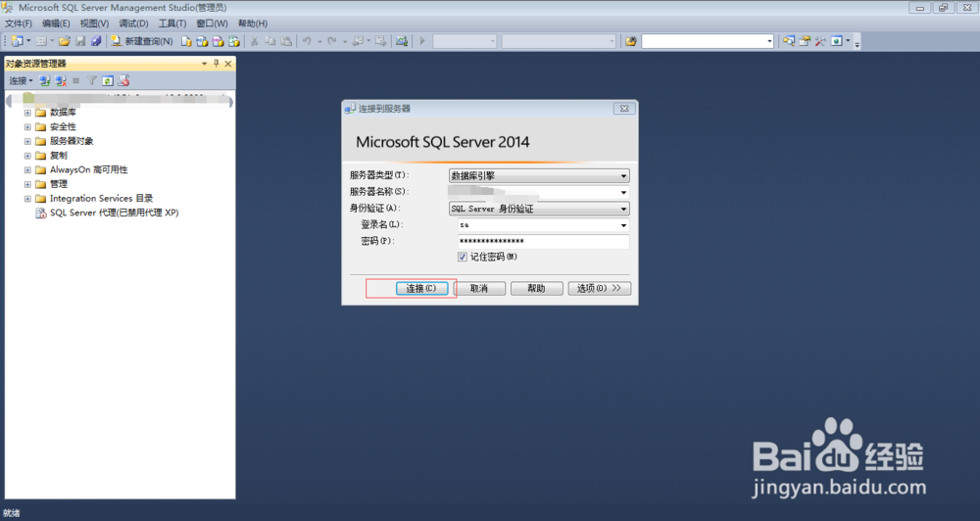Open 服务器类型 dropdown showing 数据库引擎
The width and height of the screenshot is (980, 521).
pyautogui.click(x=539, y=175)
